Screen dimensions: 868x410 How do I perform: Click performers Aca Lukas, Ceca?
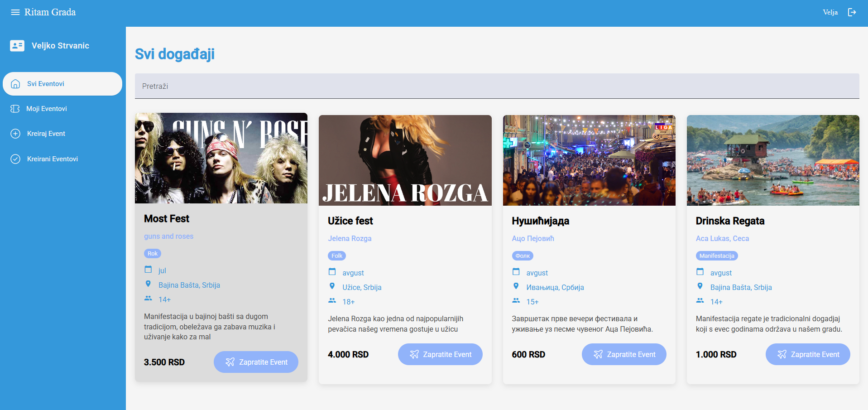pos(722,239)
